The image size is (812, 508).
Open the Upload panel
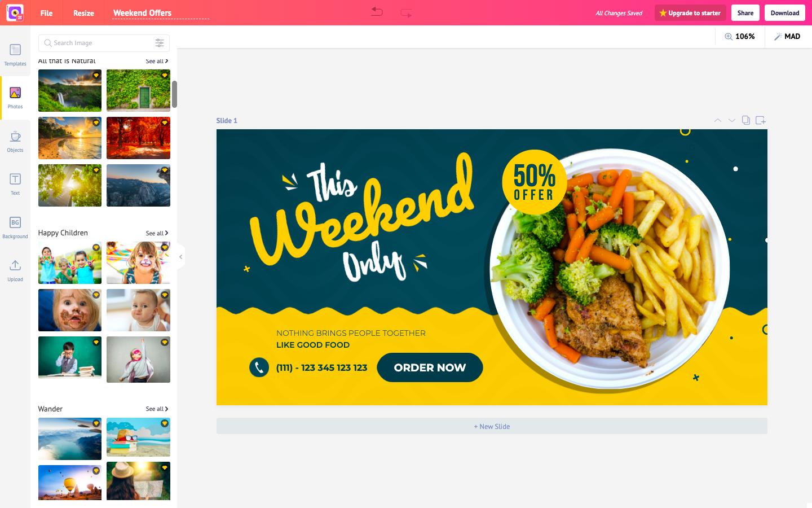point(15,270)
